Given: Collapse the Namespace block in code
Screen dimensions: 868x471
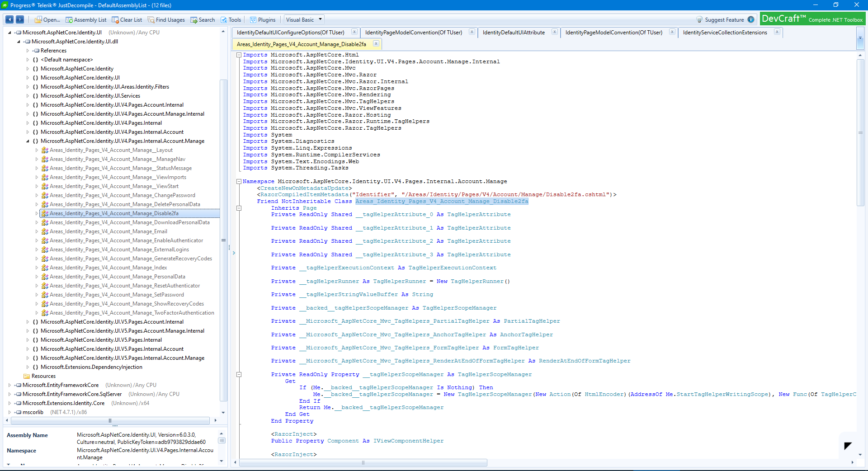Looking at the screenshot, I should pyautogui.click(x=239, y=182).
